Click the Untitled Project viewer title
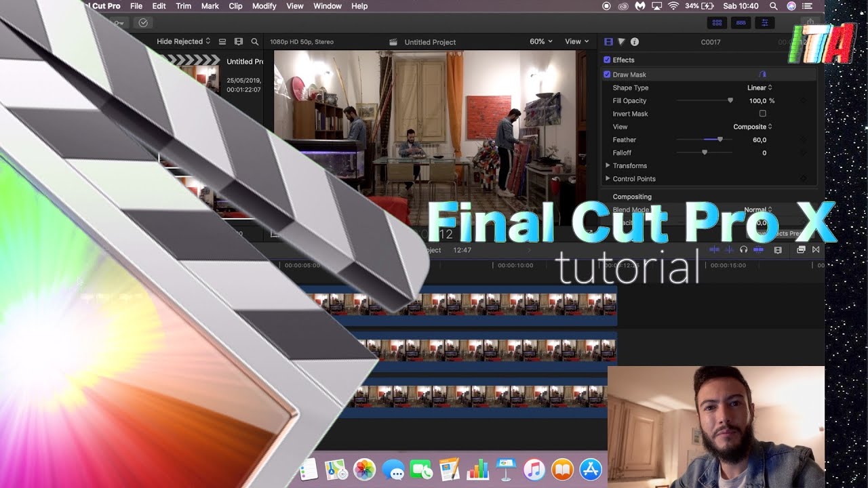 [430, 42]
